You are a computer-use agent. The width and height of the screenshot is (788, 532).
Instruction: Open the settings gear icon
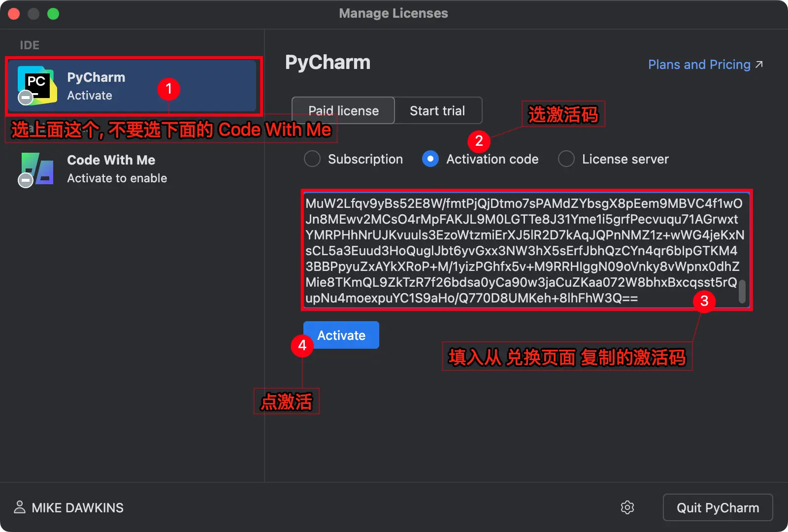627,507
